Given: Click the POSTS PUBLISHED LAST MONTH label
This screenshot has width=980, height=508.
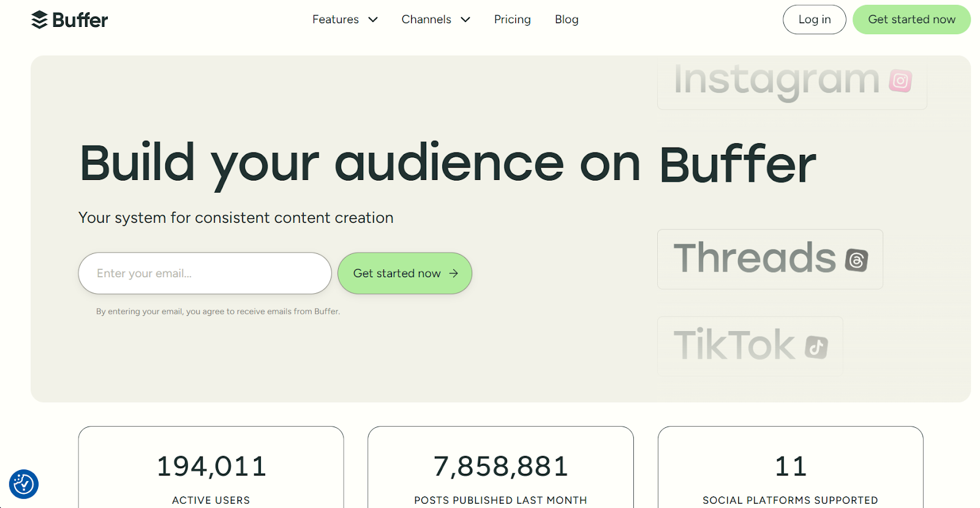Looking at the screenshot, I should click(501, 500).
